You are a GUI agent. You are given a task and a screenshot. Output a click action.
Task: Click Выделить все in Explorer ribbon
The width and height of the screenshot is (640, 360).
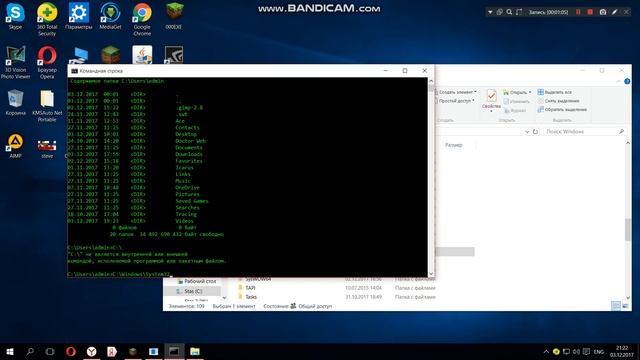554,92
